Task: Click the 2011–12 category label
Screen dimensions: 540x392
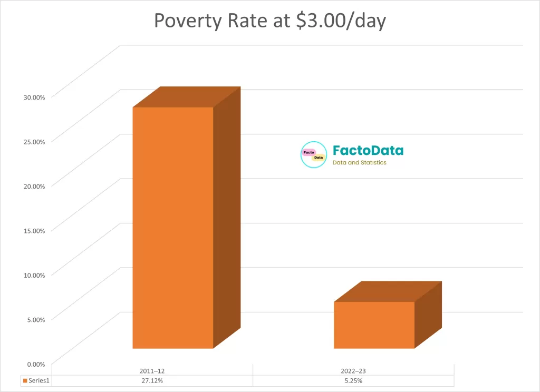Action: [x=152, y=370]
